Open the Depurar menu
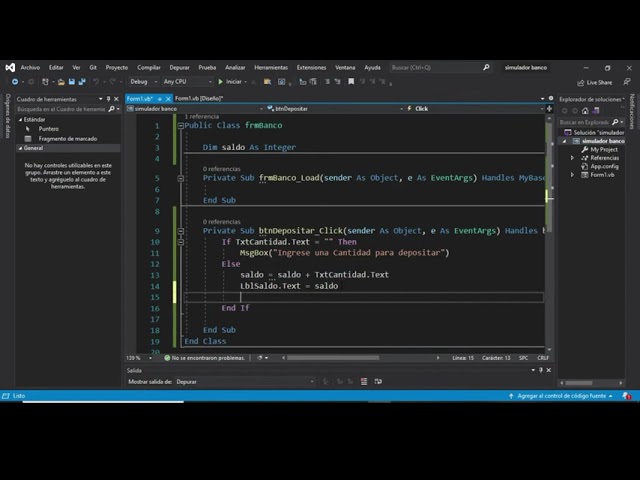This screenshot has height=480, width=640. click(x=179, y=68)
